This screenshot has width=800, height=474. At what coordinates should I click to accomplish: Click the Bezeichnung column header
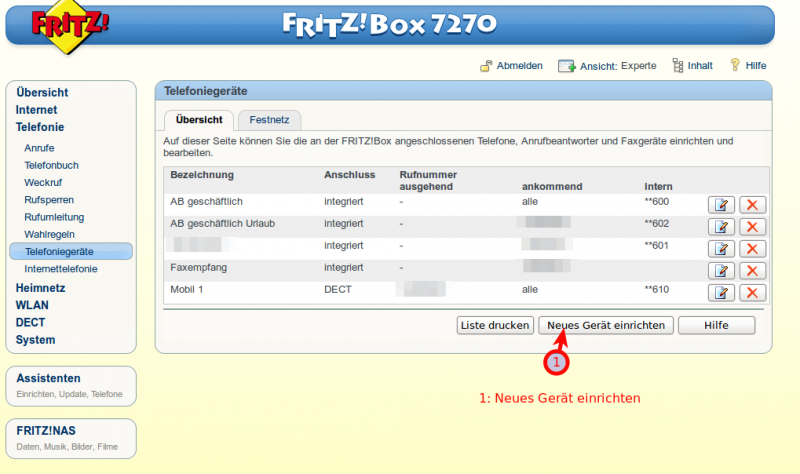click(202, 175)
